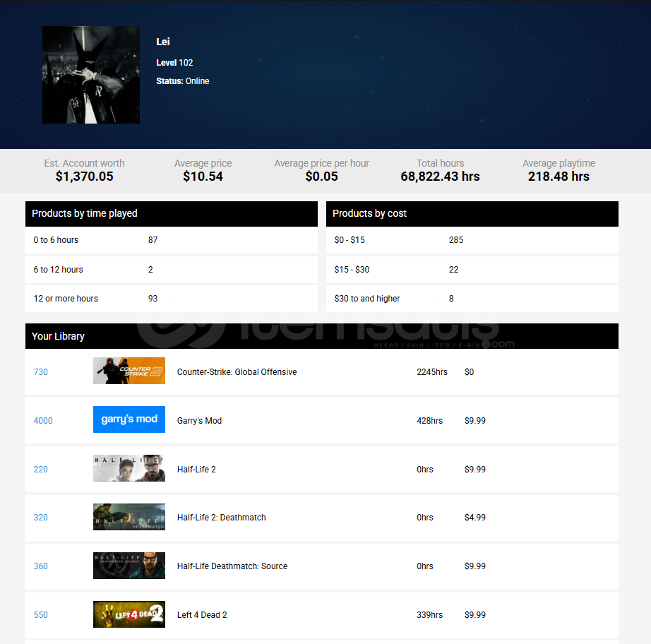The height and width of the screenshot is (644, 651).
Task: Click the Products by time played header
Action: coord(172,213)
